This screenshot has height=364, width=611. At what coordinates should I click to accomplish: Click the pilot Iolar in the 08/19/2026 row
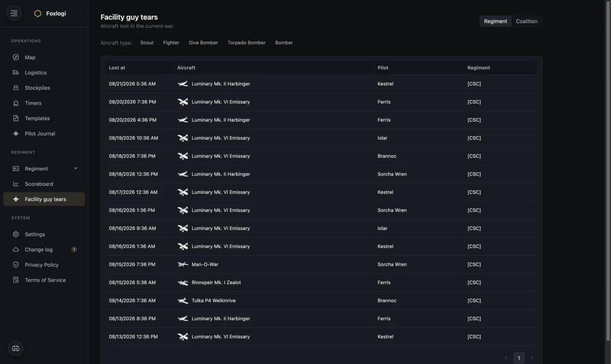[x=382, y=138]
